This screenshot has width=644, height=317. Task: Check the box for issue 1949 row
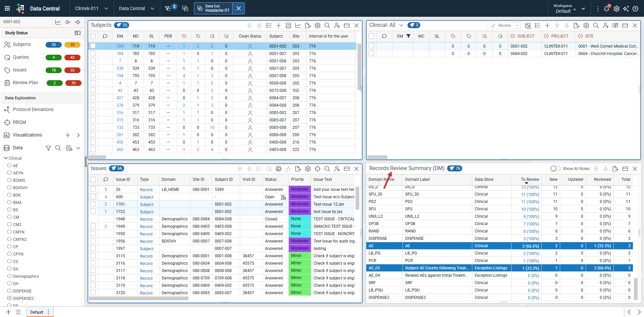[93, 226]
